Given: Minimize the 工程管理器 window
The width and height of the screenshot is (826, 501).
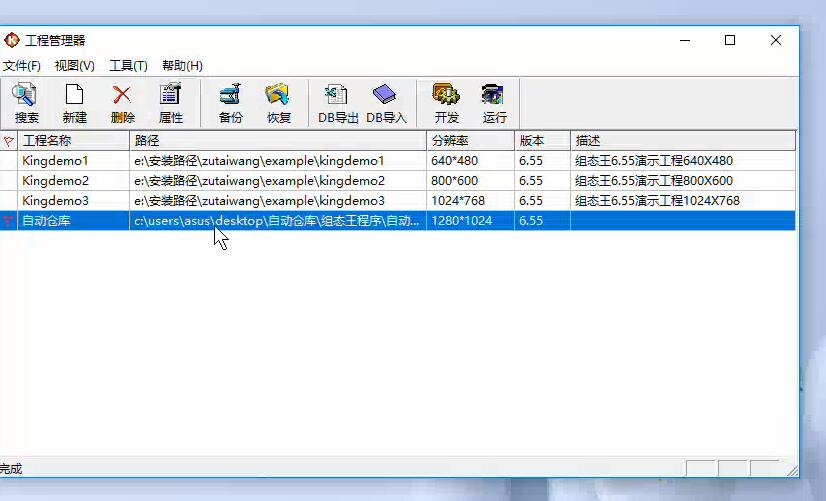Looking at the screenshot, I should (x=685, y=40).
